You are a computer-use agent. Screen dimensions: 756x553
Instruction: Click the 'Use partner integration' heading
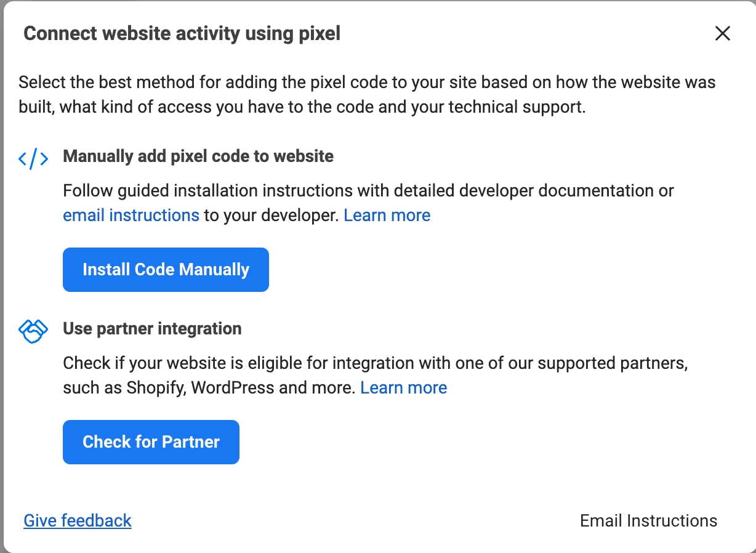(x=152, y=329)
